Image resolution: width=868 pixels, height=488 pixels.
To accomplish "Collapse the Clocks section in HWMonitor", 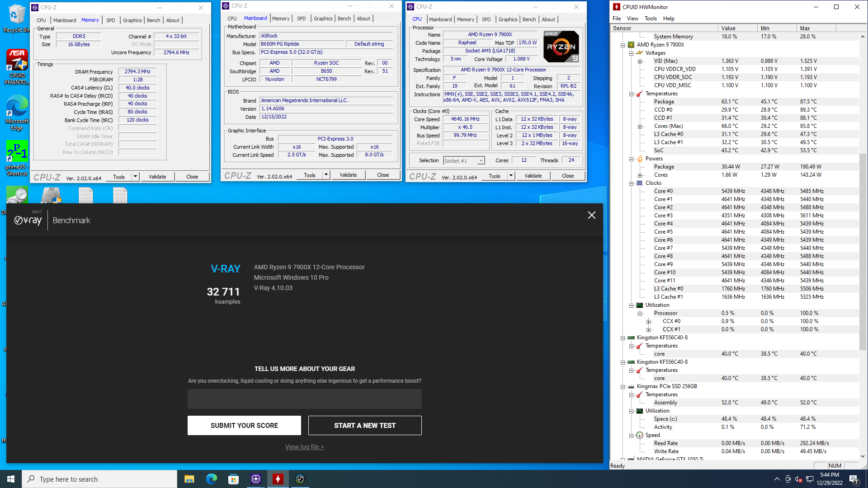I will point(631,183).
